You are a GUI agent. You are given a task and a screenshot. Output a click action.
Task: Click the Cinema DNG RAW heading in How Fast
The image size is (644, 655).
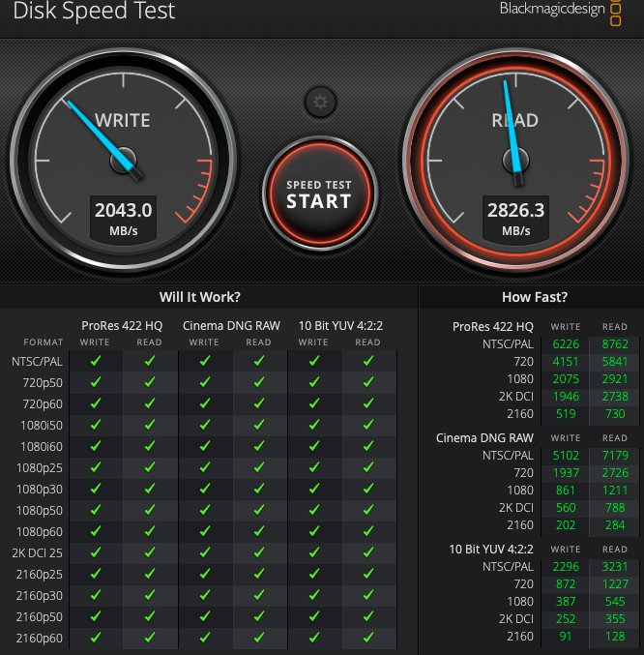tap(484, 437)
